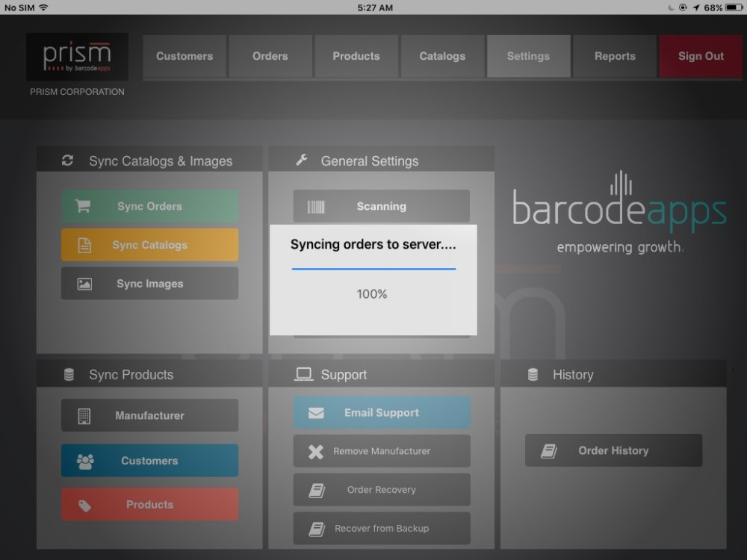747x560 pixels.
Task: Open the Customers tab in top navigation
Action: click(185, 56)
